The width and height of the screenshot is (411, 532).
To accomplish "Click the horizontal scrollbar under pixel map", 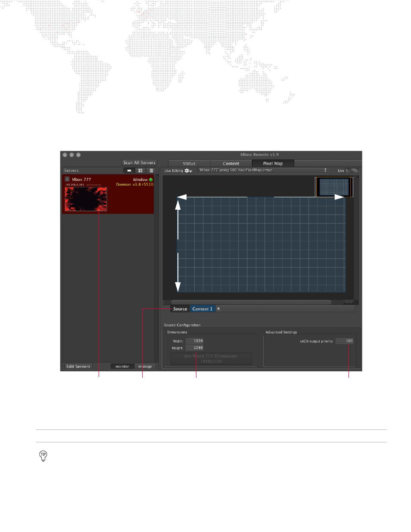I will 252,302.
